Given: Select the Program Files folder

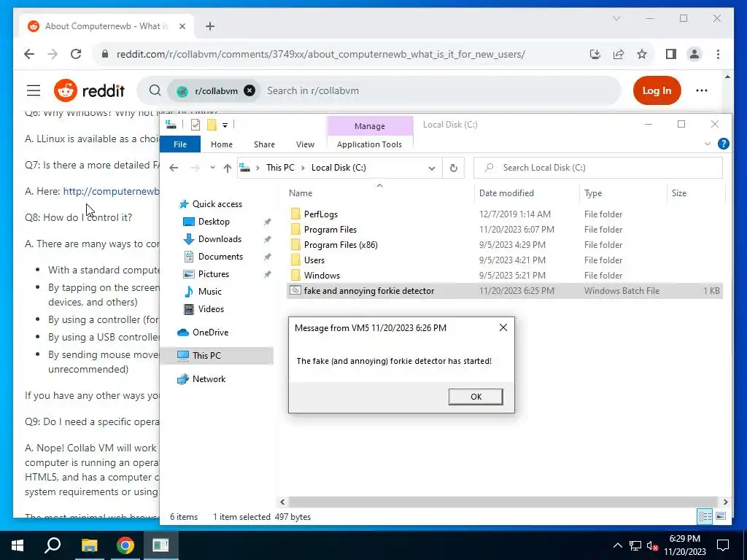Looking at the screenshot, I should tap(330, 230).
